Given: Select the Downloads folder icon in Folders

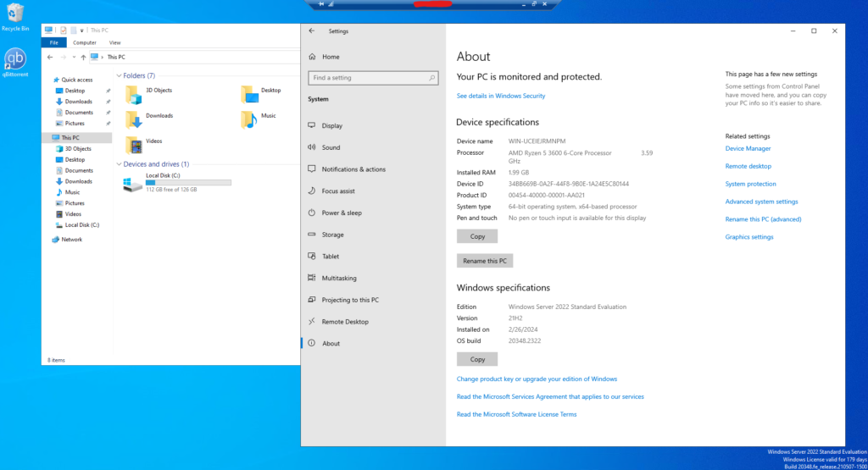Looking at the screenshot, I should [133, 119].
